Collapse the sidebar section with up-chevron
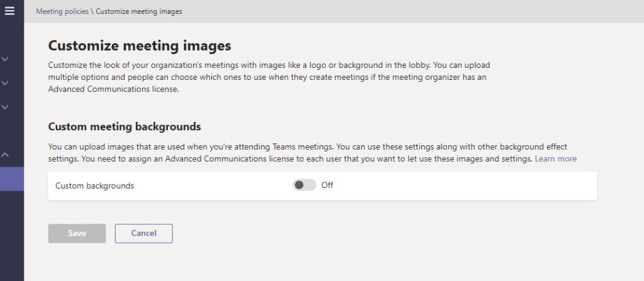This screenshot has height=281, width=644. pyautogui.click(x=5, y=154)
